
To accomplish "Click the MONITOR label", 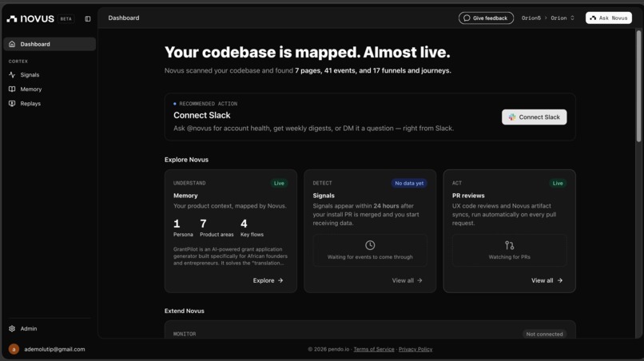I will (185, 334).
